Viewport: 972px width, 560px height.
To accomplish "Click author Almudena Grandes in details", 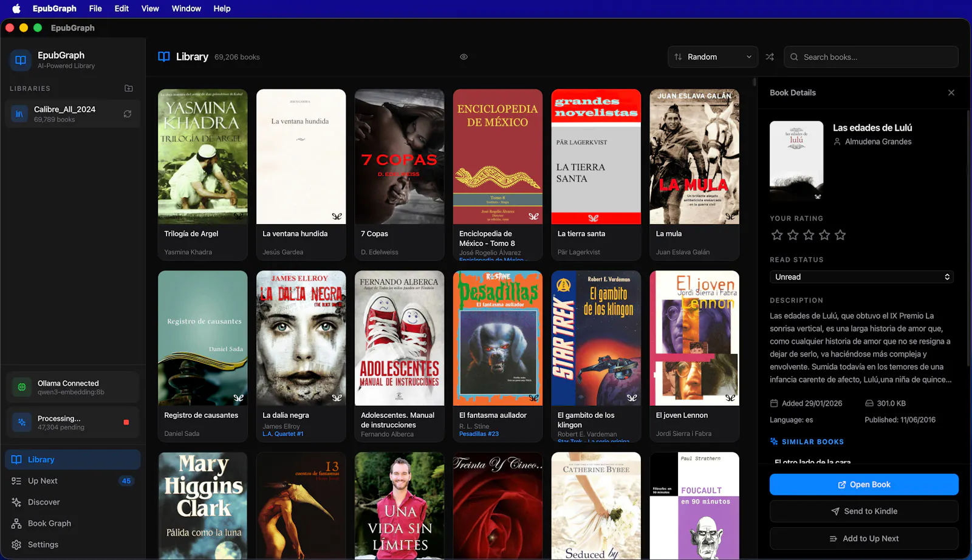I will click(x=878, y=142).
